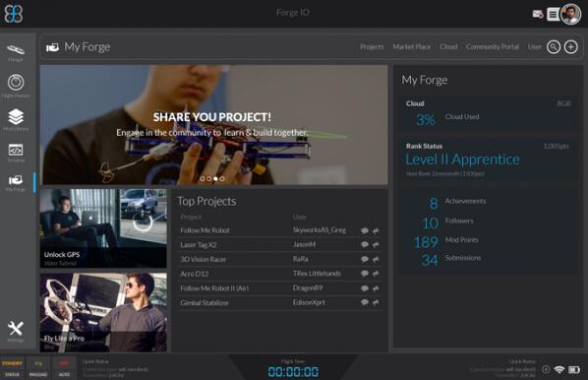Image resolution: width=588 pixels, height=380 pixels.
Task: Open the mail messages icon at top
Action: point(538,14)
